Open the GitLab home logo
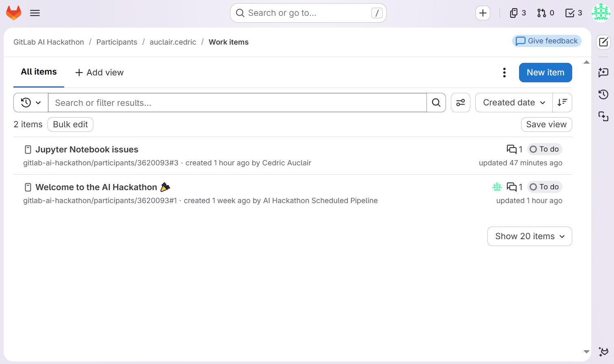The width and height of the screenshot is (614, 364). pyautogui.click(x=14, y=13)
